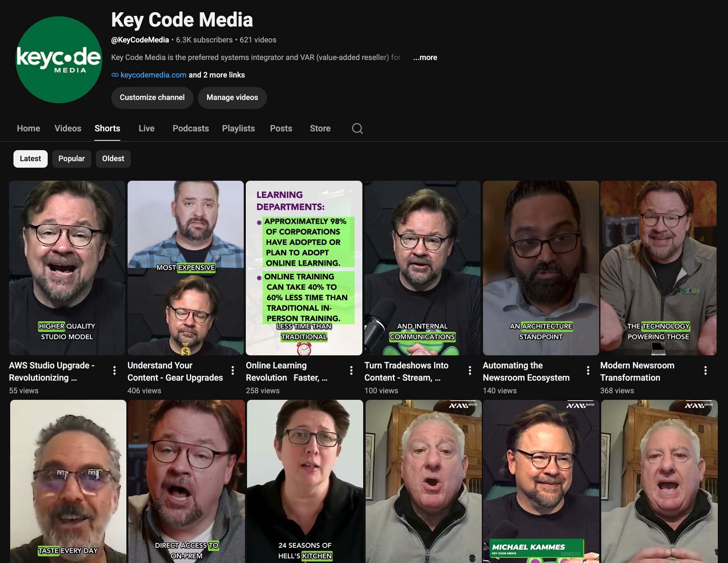Play the Learning Departments statistics thumbnail
This screenshot has height=563, width=728.
coord(304,268)
